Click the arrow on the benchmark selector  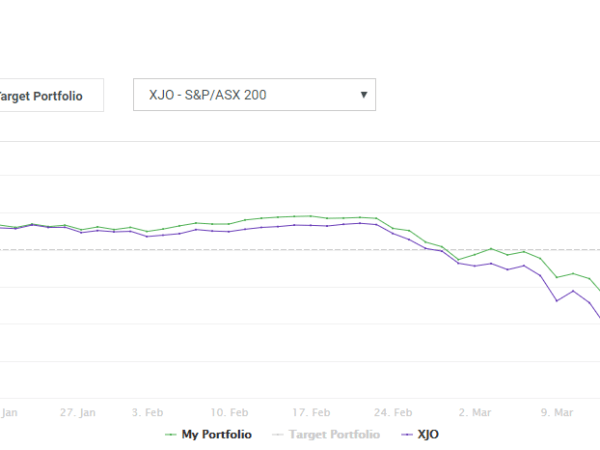click(363, 96)
